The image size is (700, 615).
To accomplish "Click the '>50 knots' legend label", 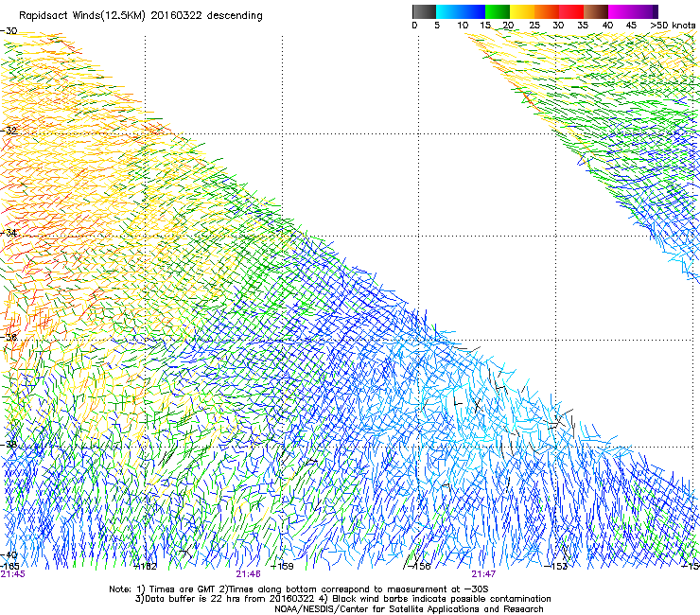I will click(673, 26).
